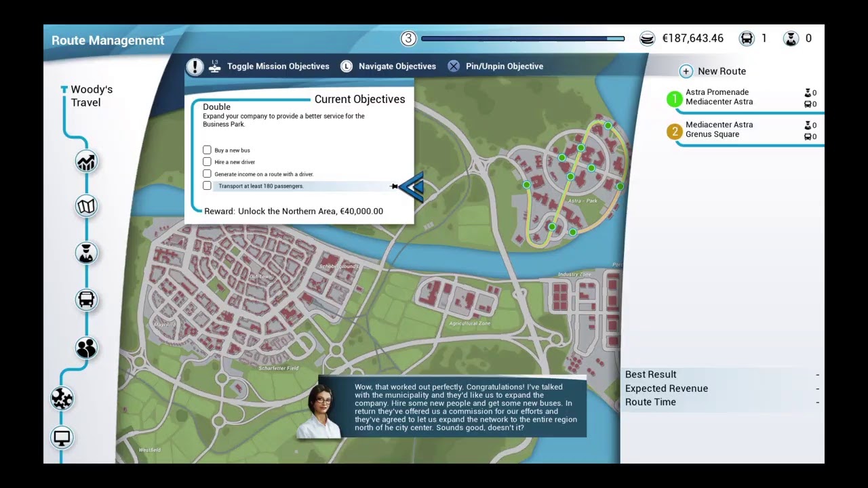Viewport: 868px width, 488px height.
Task: Click the Reward text in objectives panel
Action: [294, 211]
